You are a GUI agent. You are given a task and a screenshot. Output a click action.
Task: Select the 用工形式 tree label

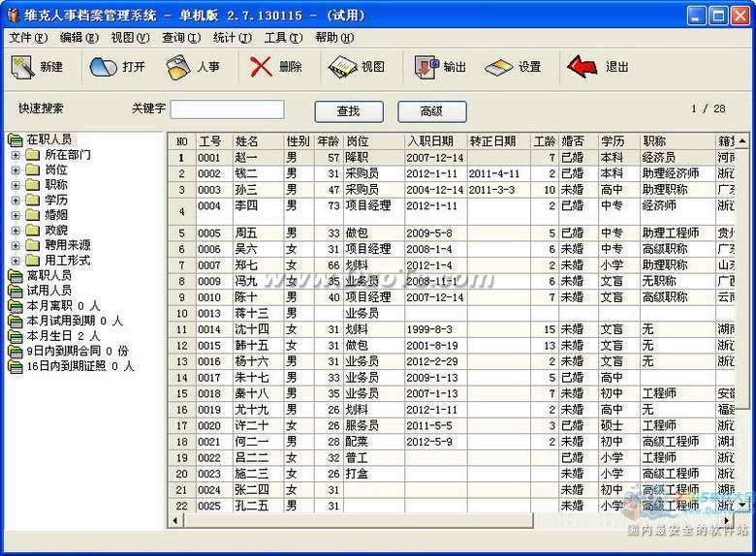coord(68,261)
